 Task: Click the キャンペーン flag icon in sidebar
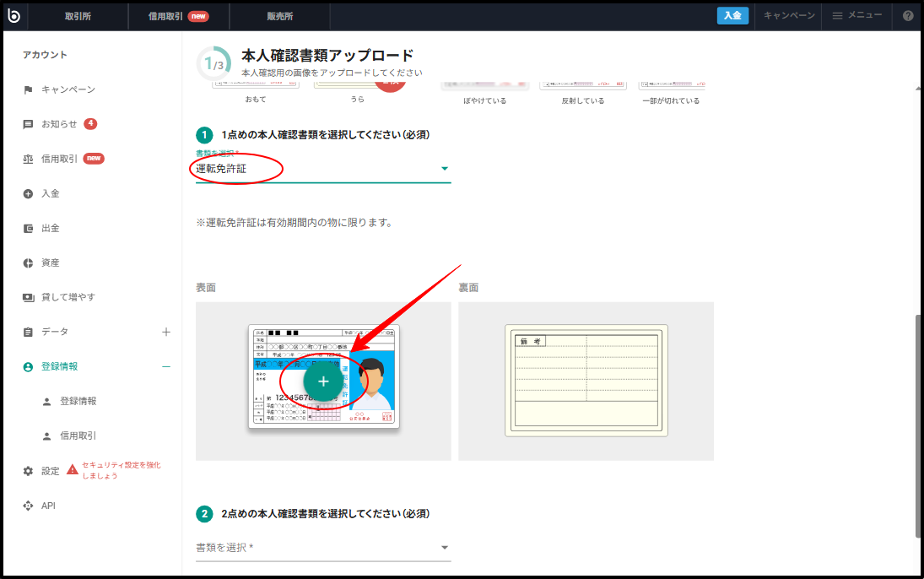click(28, 89)
